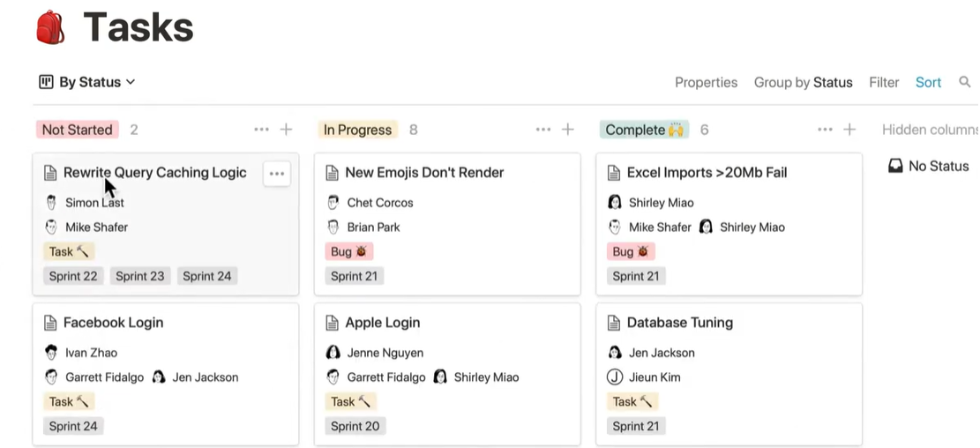Open the Filter menu

coord(884,83)
